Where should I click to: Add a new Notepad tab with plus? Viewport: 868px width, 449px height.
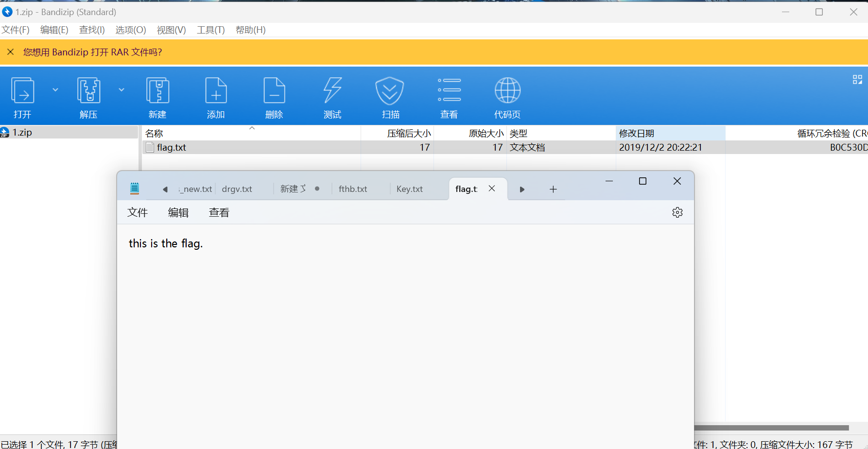pyautogui.click(x=553, y=189)
